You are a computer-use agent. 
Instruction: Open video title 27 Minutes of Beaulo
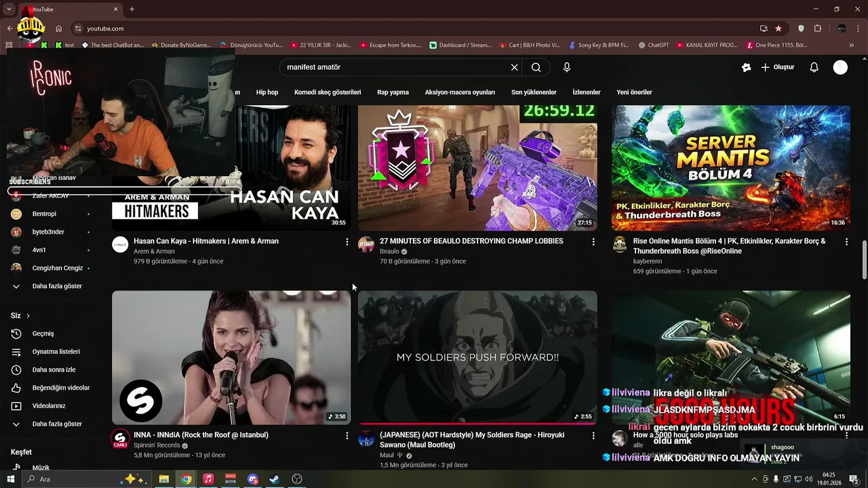471,241
